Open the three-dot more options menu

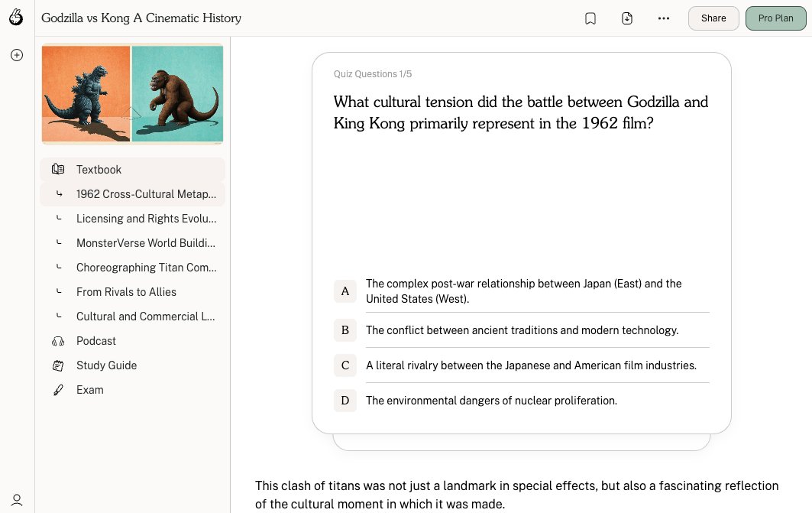pos(663,18)
